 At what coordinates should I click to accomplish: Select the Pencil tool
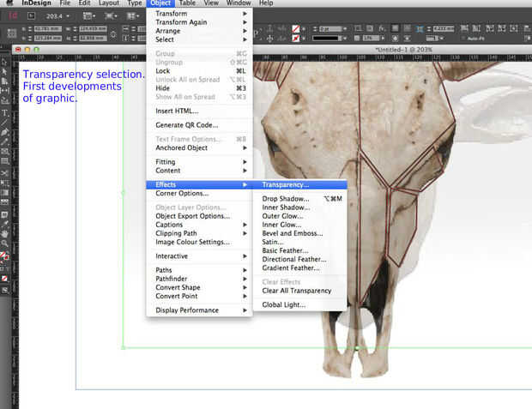point(4,141)
